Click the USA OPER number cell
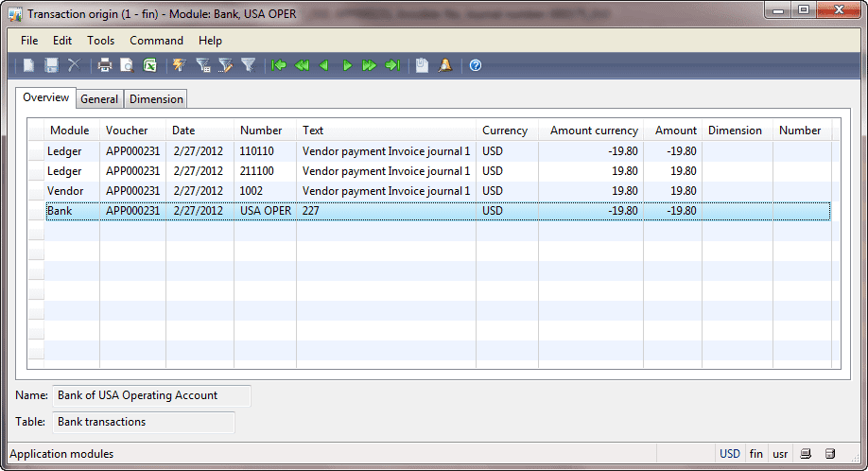The height and width of the screenshot is (471, 868). [266, 211]
